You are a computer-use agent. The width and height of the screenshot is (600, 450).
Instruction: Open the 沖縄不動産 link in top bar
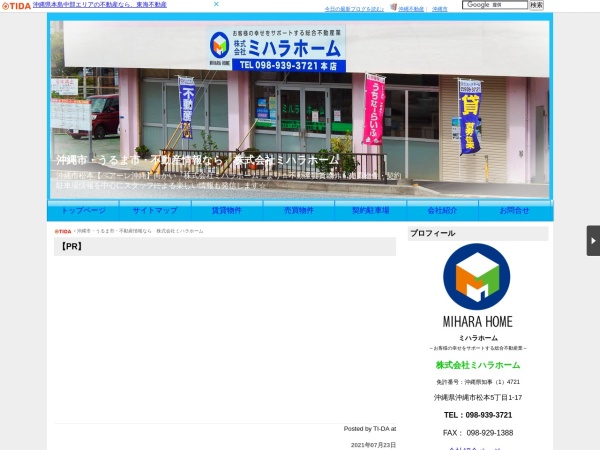(x=411, y=9)
